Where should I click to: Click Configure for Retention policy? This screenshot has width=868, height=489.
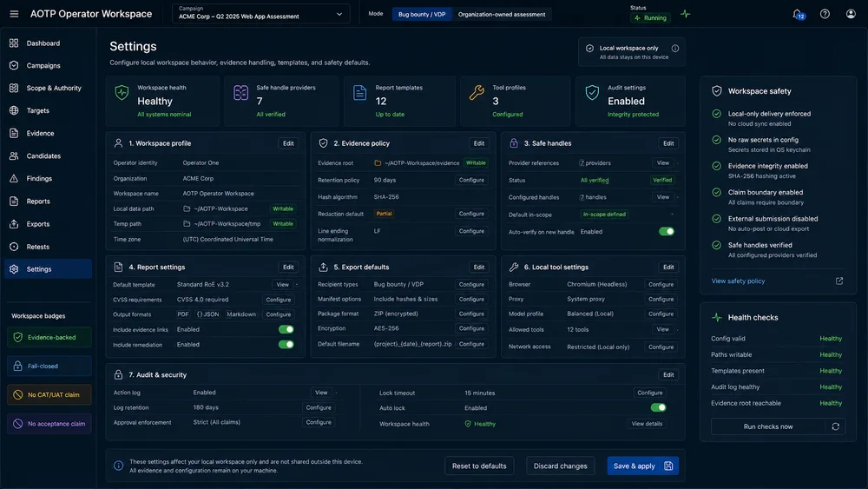471,180
